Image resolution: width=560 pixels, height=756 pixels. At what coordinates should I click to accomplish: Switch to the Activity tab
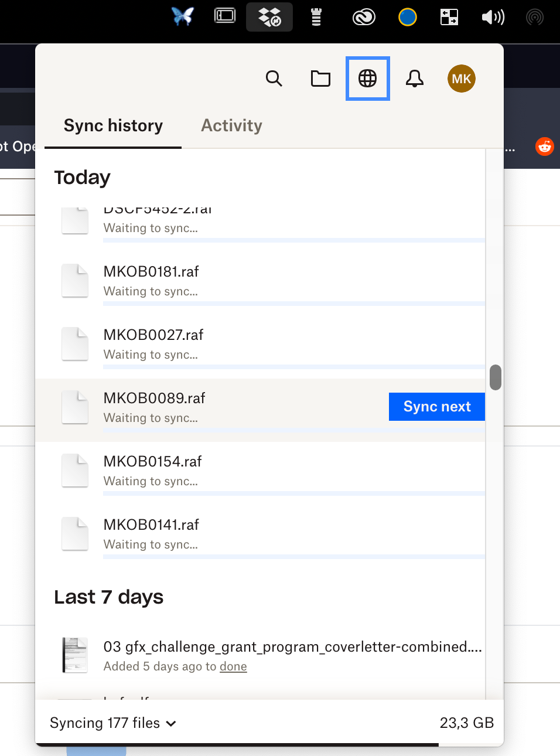coord(231,125)
